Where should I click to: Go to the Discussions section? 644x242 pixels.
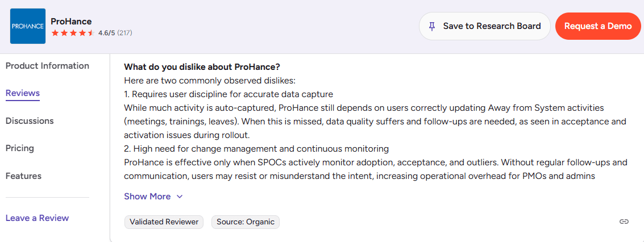[x=30, y=121]
